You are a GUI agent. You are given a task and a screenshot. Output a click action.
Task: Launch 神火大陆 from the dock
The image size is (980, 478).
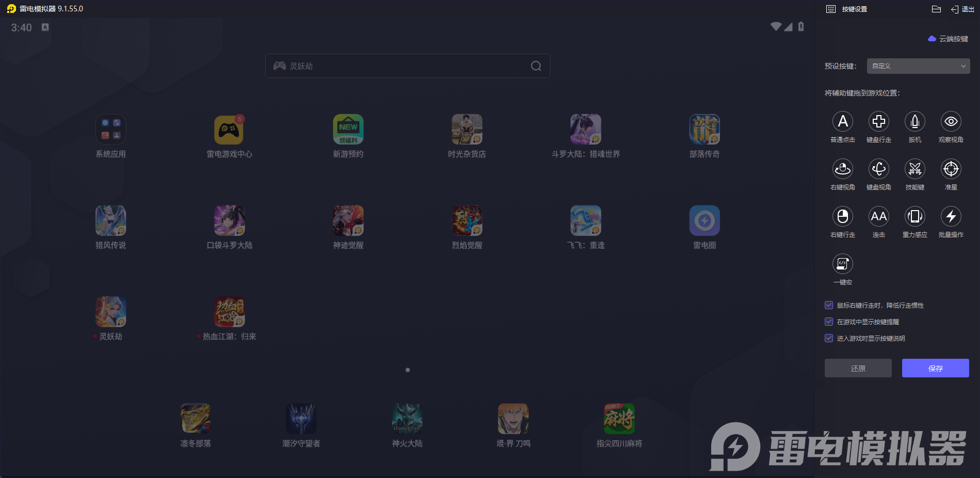407,419
